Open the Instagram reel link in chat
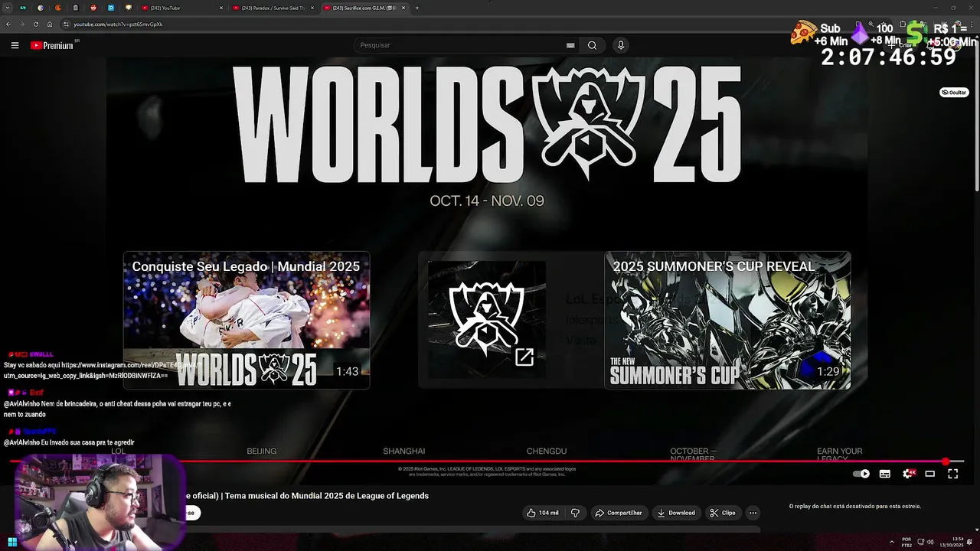The image size is (980, 551). pyautogui.click(x=103, y=370)
